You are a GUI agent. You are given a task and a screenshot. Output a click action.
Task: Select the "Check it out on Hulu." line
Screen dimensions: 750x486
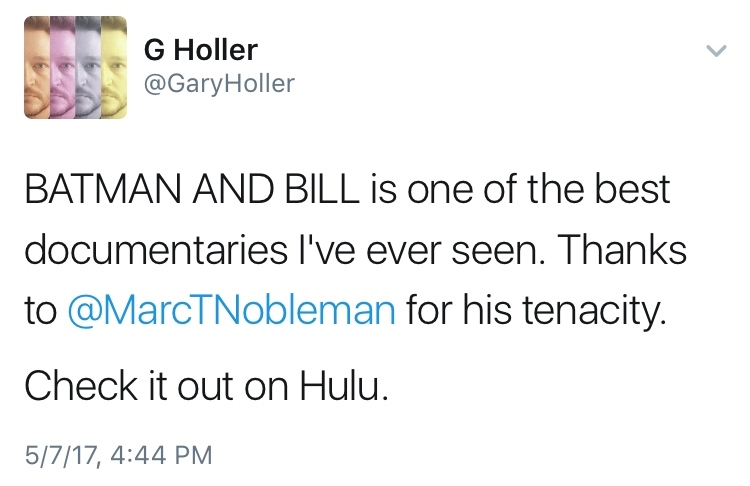(205, 385)
